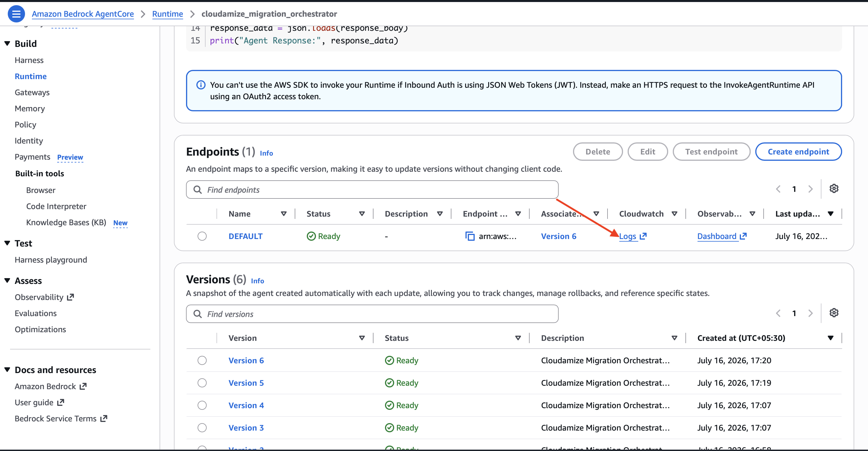Viewport: 868px width, 451px height.
Task: Click external link icon beside Logs
Action: tap(643, 236)
